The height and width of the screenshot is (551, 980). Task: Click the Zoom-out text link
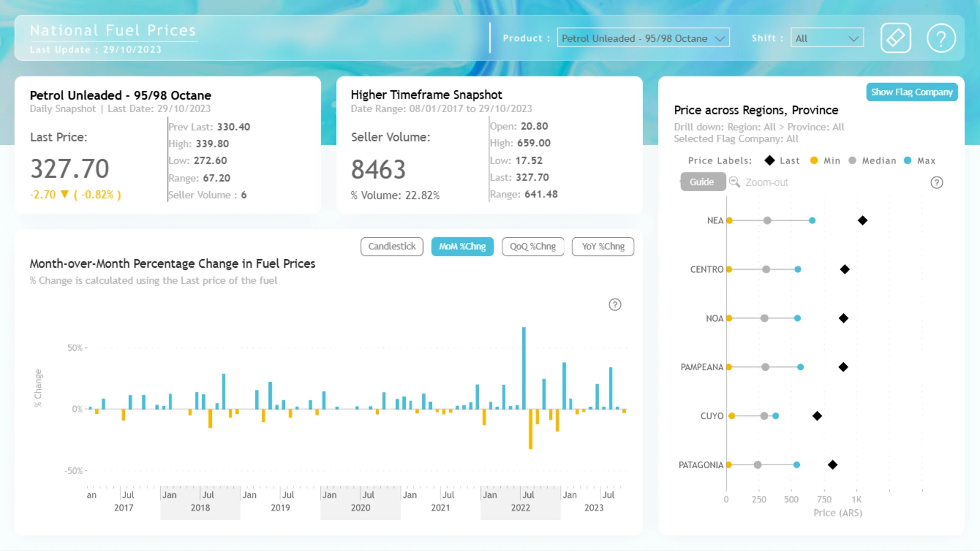point(767,182)
